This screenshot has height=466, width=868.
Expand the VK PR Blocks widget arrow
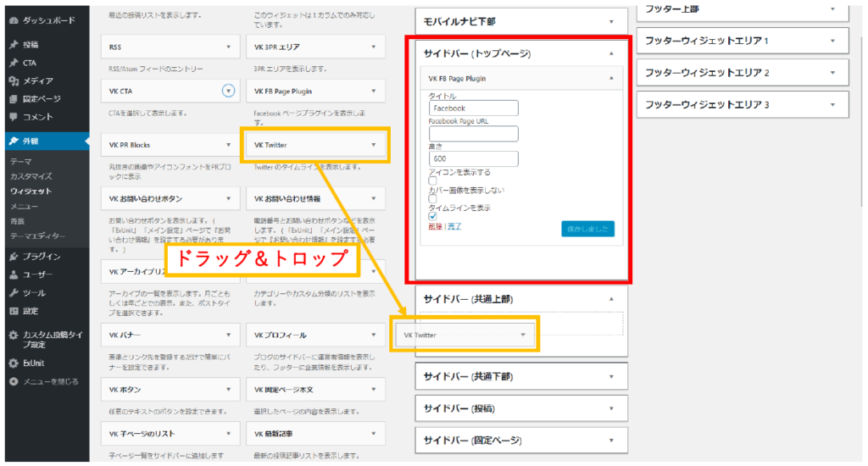click(229, 145)
